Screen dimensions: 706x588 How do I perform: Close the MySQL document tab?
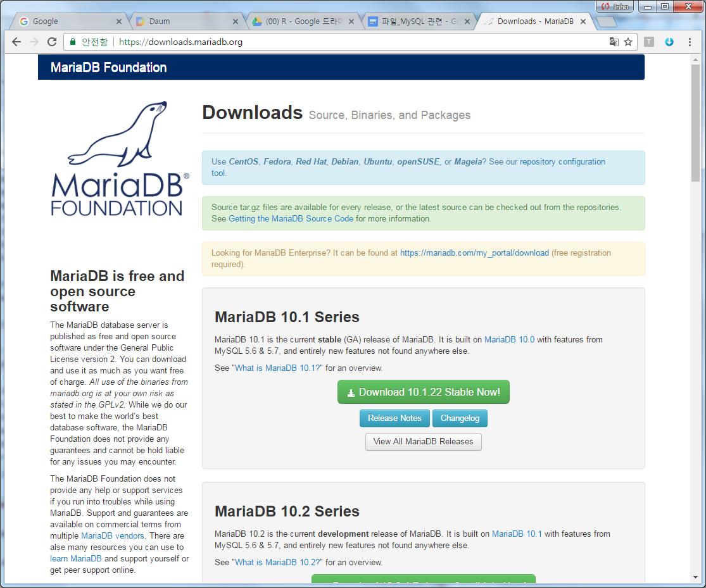point(467,21)
